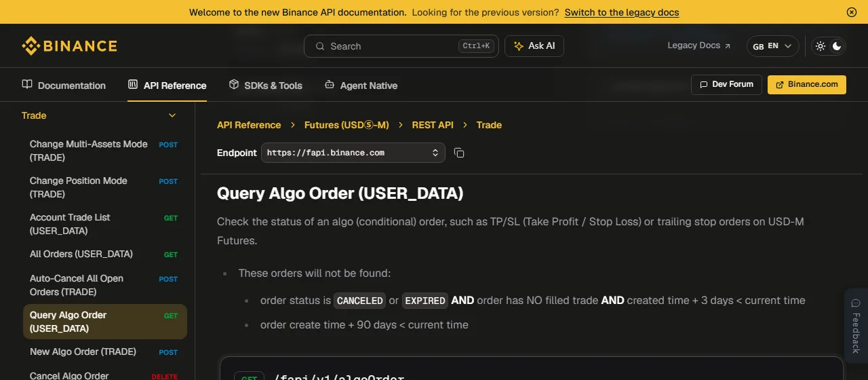
Task: Click the external-link icon on Binance.com button
Action: pyautogui.click(x=780, y=84)
